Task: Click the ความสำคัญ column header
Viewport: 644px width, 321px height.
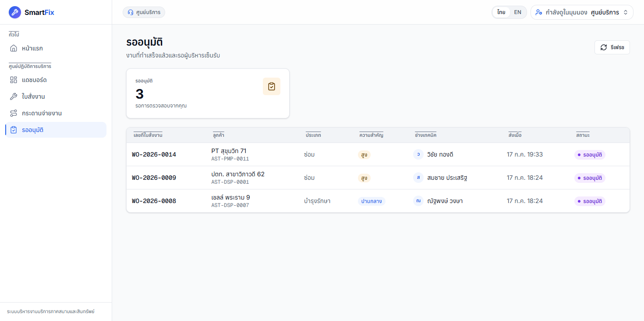Action: (372, 135)
